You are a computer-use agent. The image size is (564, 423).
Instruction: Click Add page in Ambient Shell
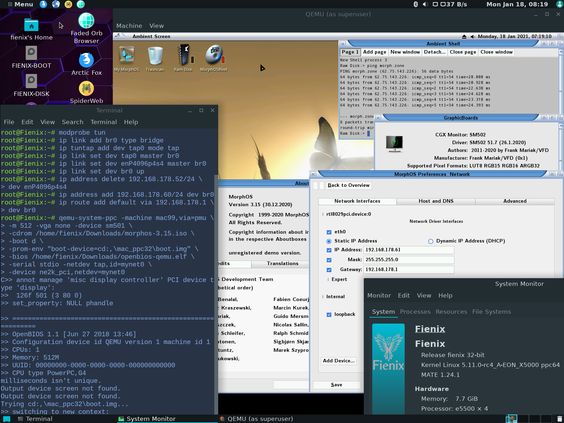pyautogui.click(x=374, y=52)
